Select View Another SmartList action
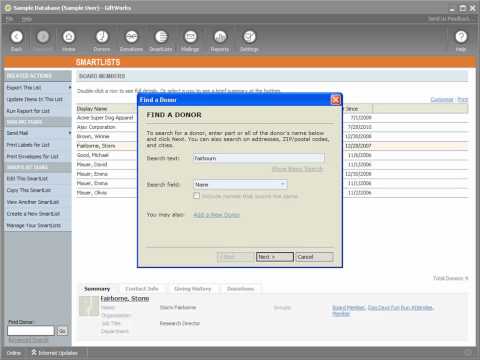This screenshot has height=360, width=480. point(33,202)
